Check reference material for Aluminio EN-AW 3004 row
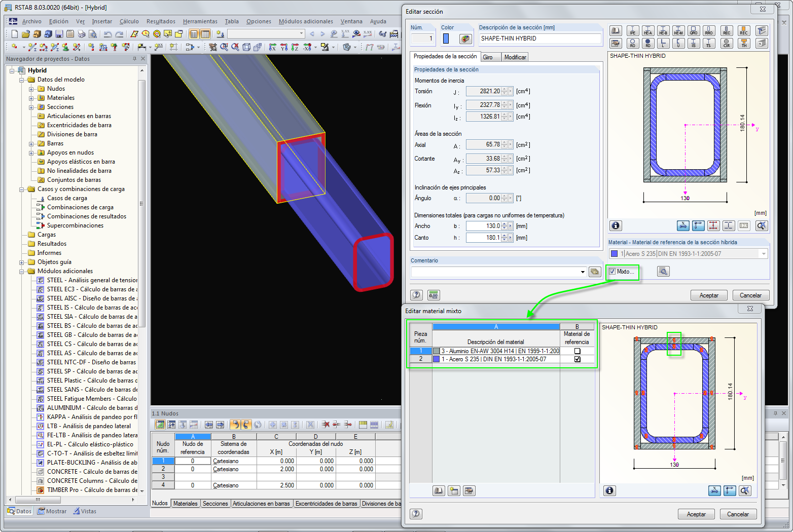The height and width of the screenshot is (532, 793). point(577,351)
